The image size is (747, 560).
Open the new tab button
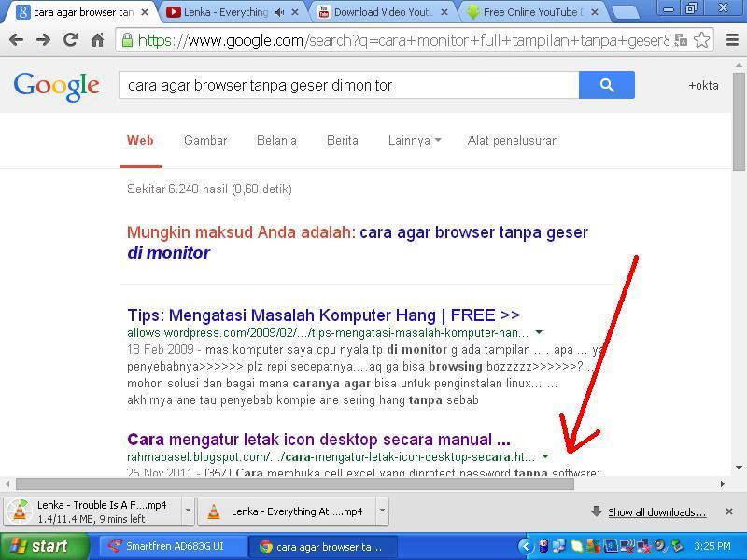point(624,13)
